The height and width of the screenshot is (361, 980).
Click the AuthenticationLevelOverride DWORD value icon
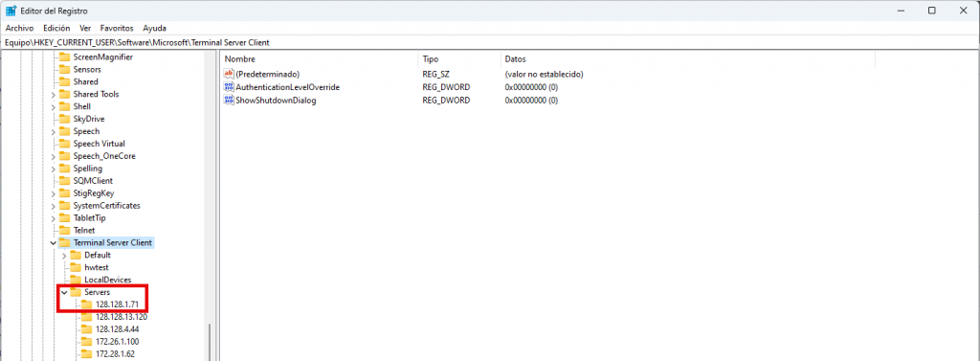click(228, 87)
